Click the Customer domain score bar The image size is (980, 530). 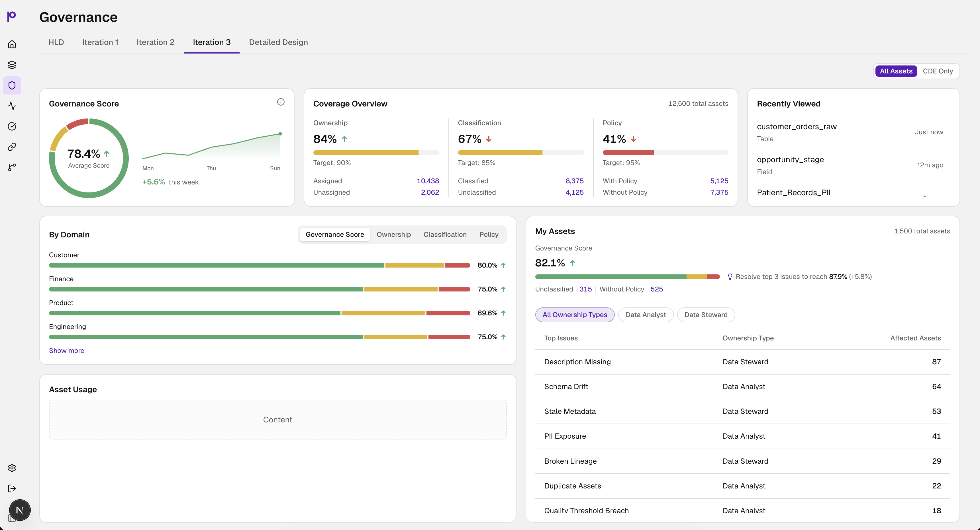[260, 265]
